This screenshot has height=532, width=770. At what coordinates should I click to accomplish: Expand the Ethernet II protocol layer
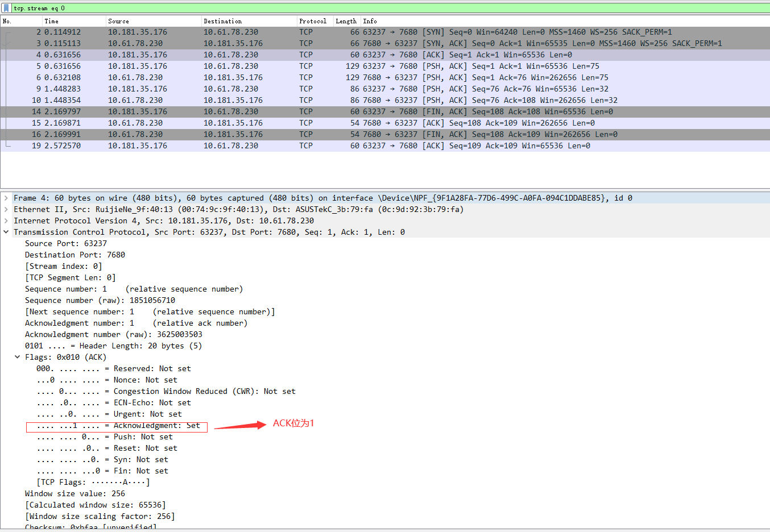pos(6,209)
